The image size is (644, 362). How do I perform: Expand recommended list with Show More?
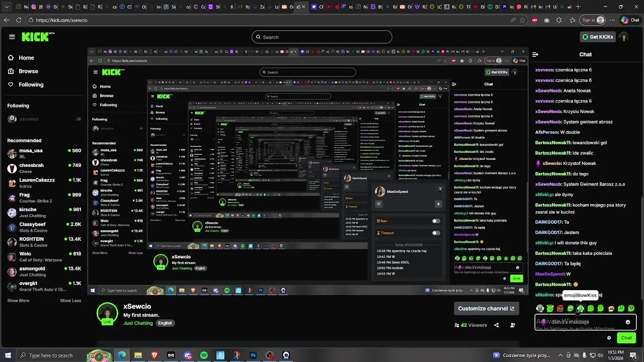pyautogui.click(x=18, y=301)
